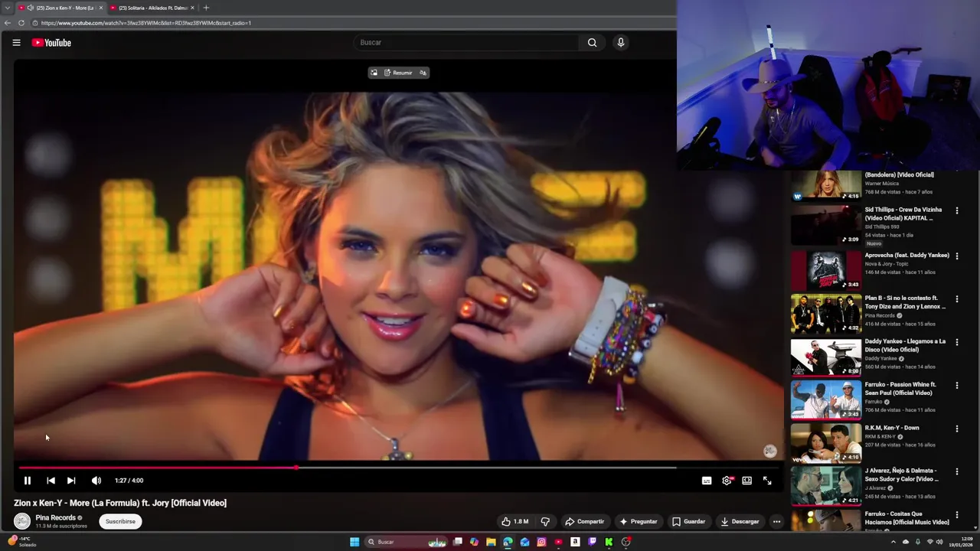
Task: Open the Windows Start menu
Action: tap(354, 542)
